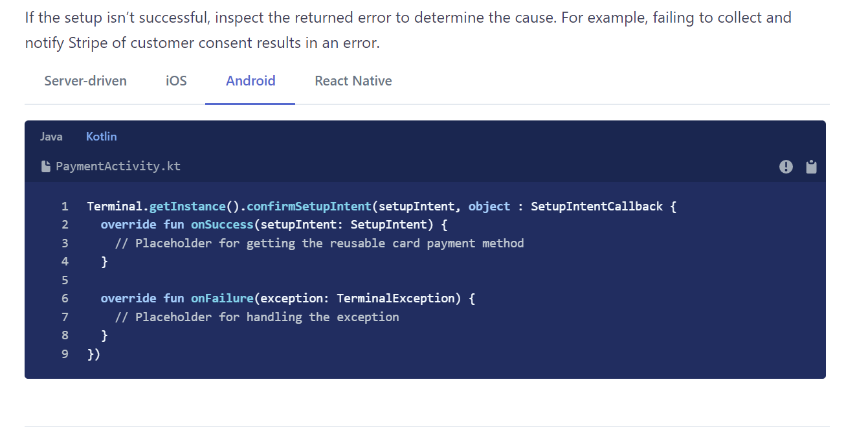Image resolution: width=868 pixels, height=428 pixels.
Task: Click the PaymentActivity.kt filename label
Action: [x=118, y=166]
